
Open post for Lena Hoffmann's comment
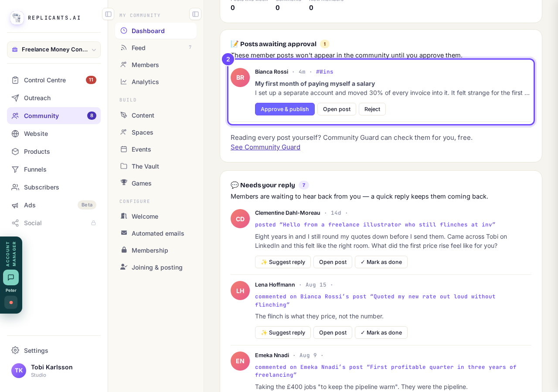click(333, 333)
